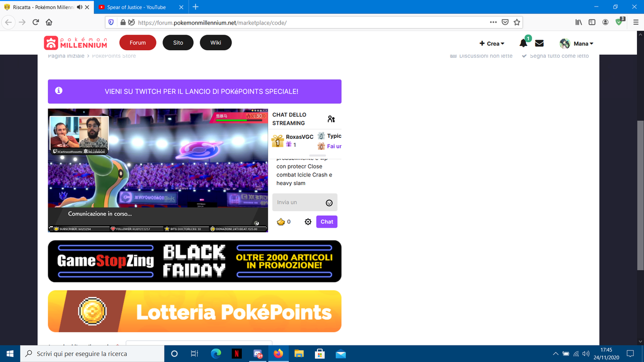
Task: Open the Wiki navigation item
Action: [215, 42]
